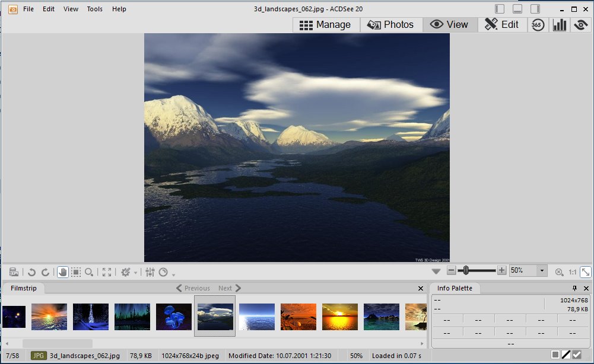Screen dimensions: 594x364
Task: Open the orange sunburst thumbnail in the filmstrip
Action: click(49, 317)
